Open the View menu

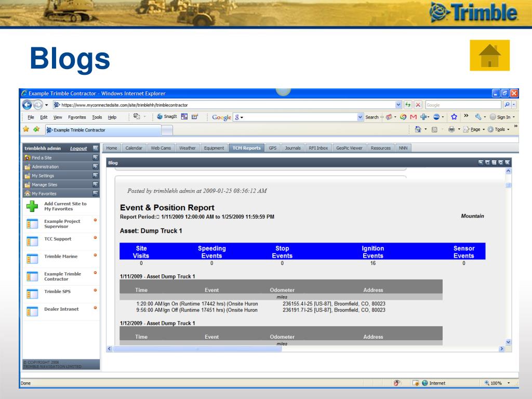coord(58,117)
